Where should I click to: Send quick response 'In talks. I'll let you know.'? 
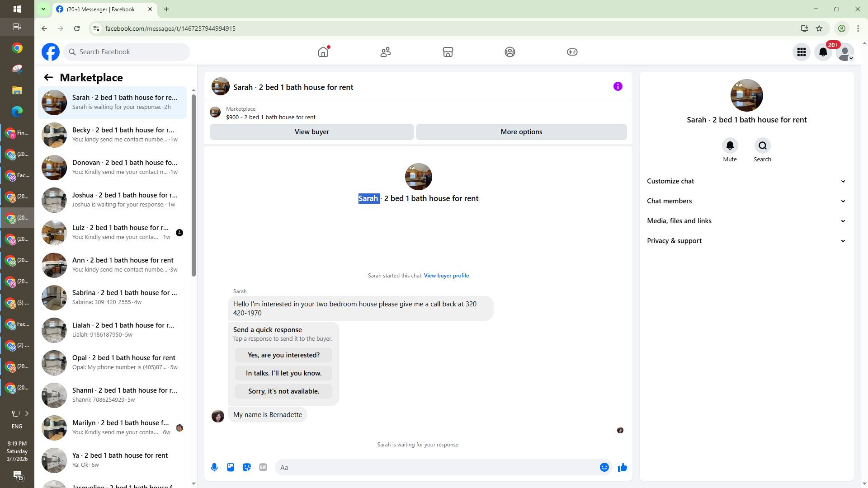[x=283, y=373]
